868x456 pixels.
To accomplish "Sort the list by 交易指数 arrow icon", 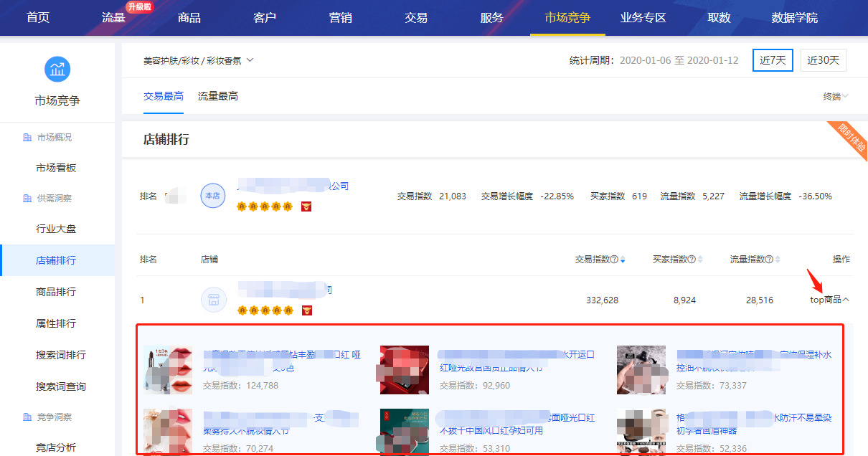I will [x=623, y=260].
